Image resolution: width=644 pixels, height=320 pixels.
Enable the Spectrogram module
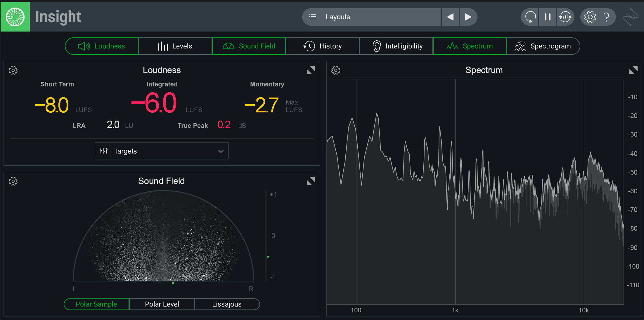[x=543, y=46]
